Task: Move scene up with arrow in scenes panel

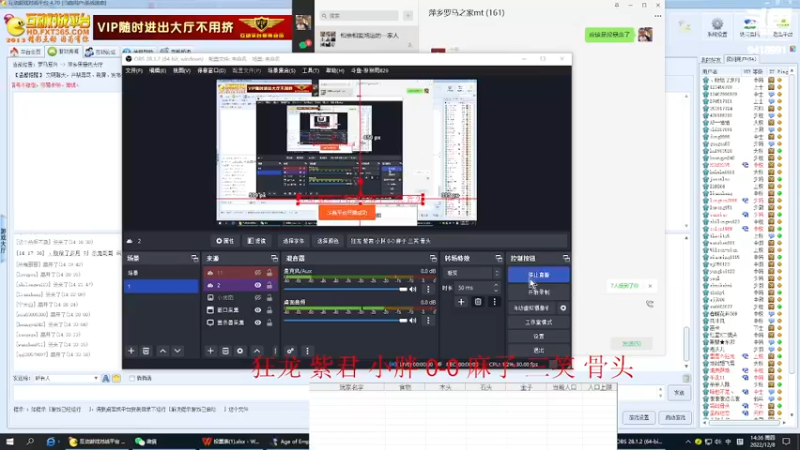Action: point(163,351)
